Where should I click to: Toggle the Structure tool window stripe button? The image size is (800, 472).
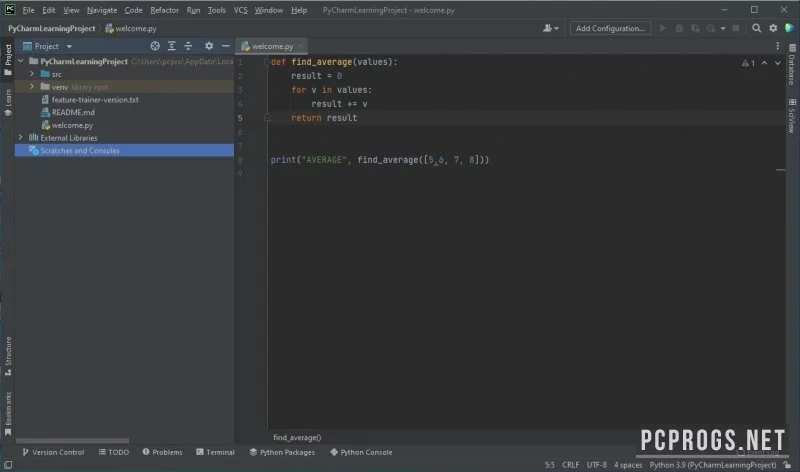point(8,356)
